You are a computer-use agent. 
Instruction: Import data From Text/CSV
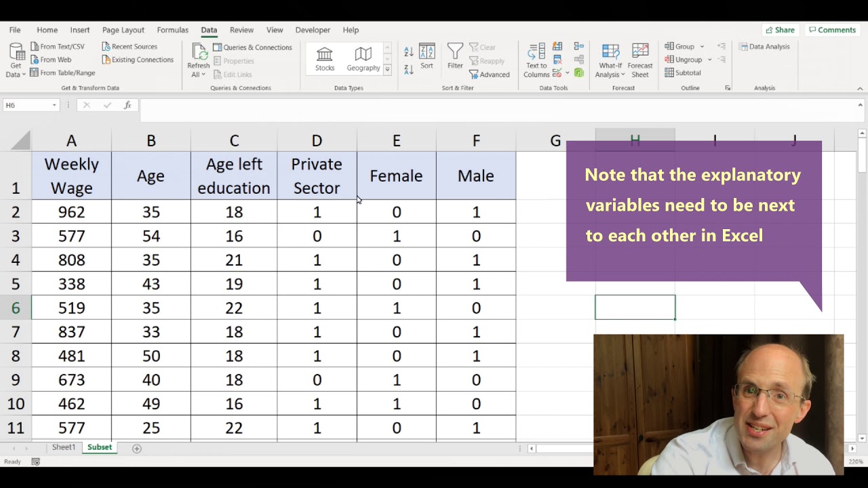(x=57, y=47)
